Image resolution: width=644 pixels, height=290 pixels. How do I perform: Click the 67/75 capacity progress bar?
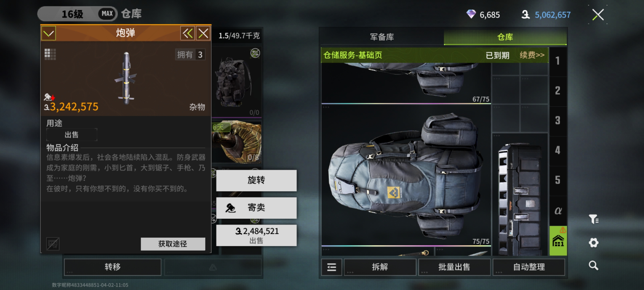[406, 103]
